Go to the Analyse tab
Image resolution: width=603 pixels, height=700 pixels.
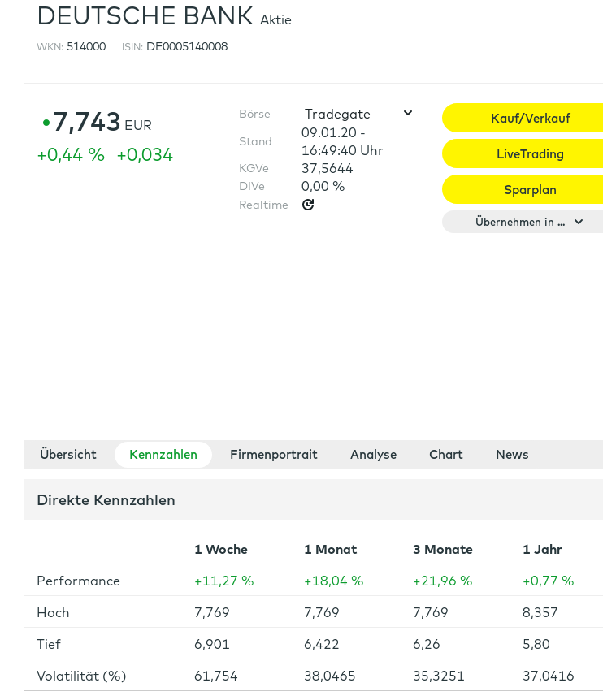373,455
